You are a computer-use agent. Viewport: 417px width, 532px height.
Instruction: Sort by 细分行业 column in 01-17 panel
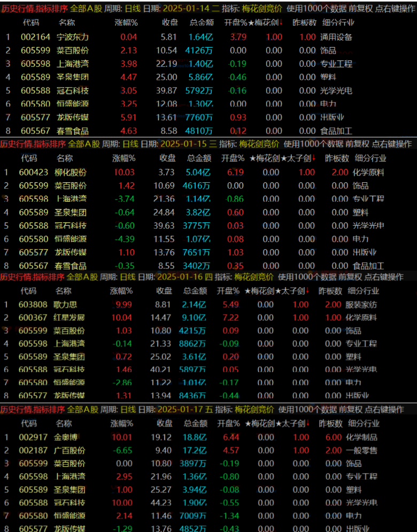tap(364, 423)
